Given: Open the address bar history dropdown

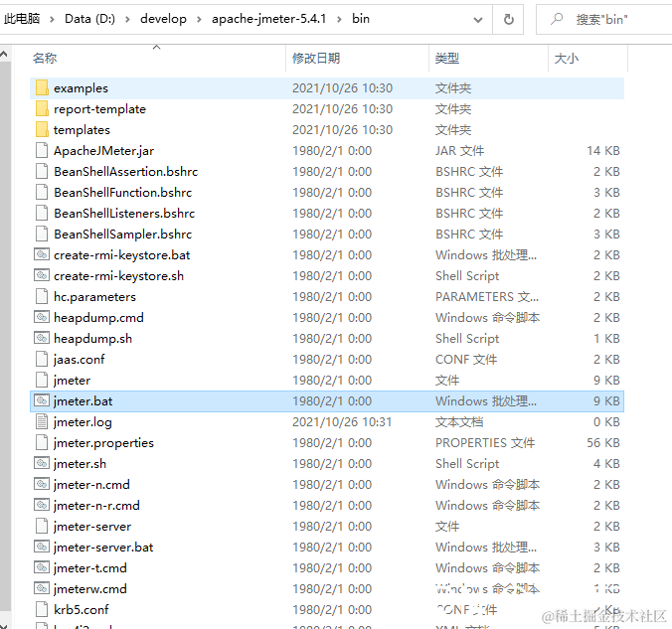Looking at the screenshot, I should tap(478, 19).
